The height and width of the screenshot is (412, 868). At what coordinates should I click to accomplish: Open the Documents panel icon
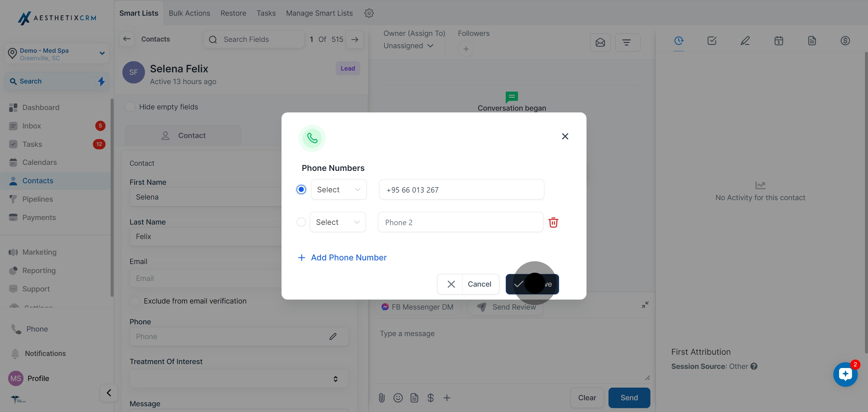(x=812, y=41)
